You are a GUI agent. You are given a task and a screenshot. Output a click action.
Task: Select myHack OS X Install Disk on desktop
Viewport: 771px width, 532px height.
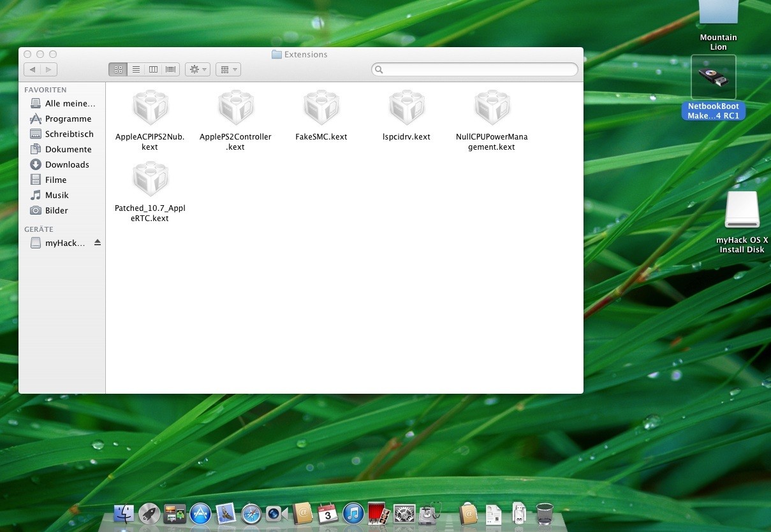click(742, 210)
